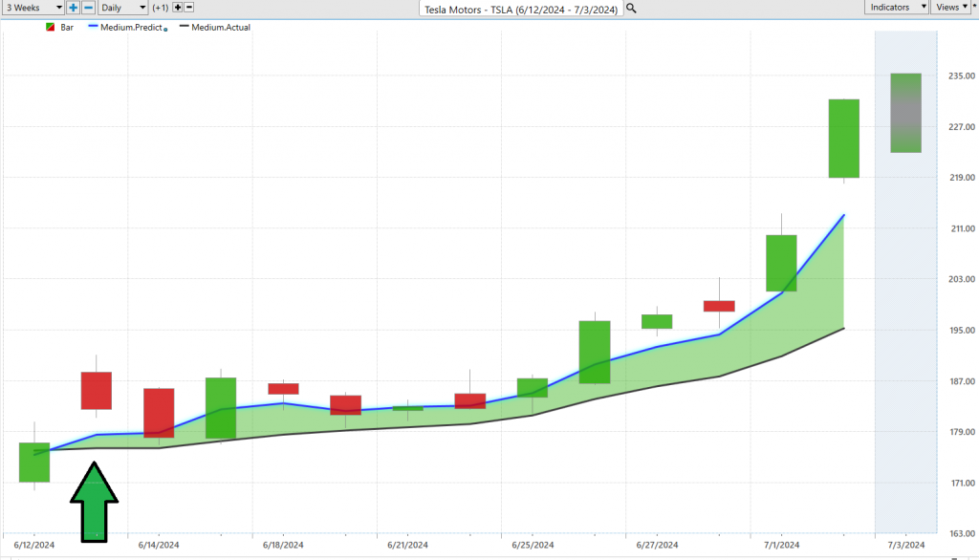Image resolution: width=979 pixels, height=560 pixels.
Task: Click the 227.00 price axis label
Action: pyautogui.click(x=962, y=127)
